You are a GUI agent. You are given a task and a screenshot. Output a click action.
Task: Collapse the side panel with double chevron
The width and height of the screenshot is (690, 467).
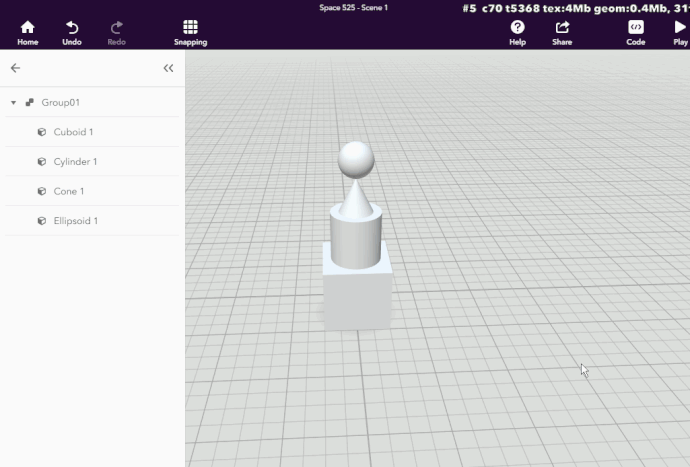[x=168, y=68]
